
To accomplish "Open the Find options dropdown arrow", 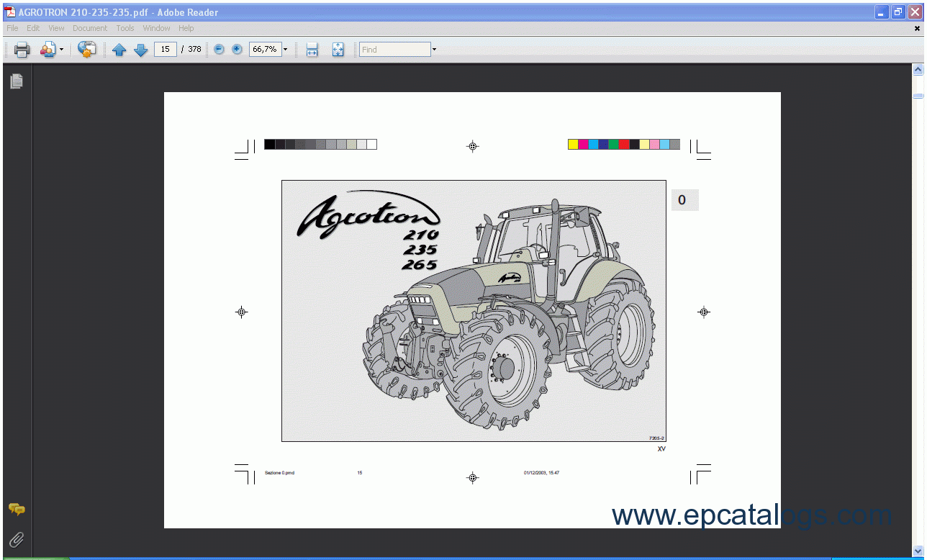I will pos(434,50).
